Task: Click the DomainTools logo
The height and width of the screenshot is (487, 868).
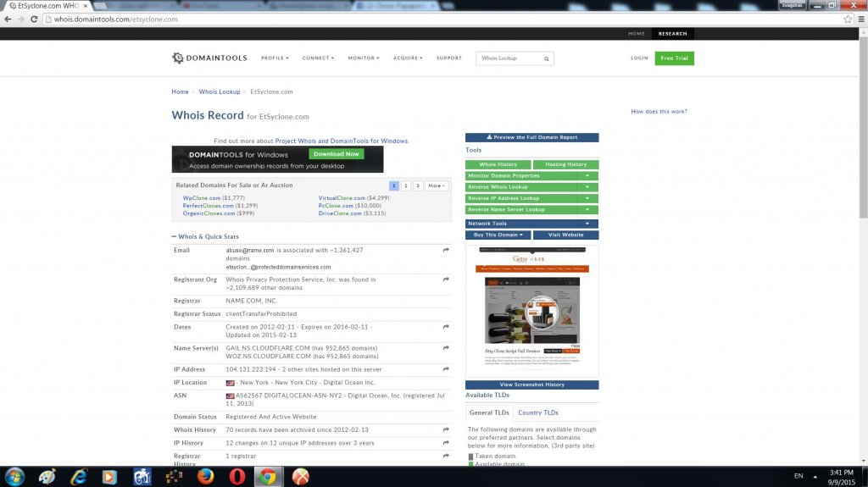Action: point(209,58)
